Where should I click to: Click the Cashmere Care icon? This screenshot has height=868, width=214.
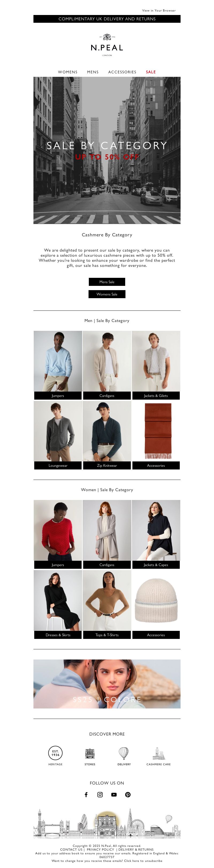click(158, 753)
